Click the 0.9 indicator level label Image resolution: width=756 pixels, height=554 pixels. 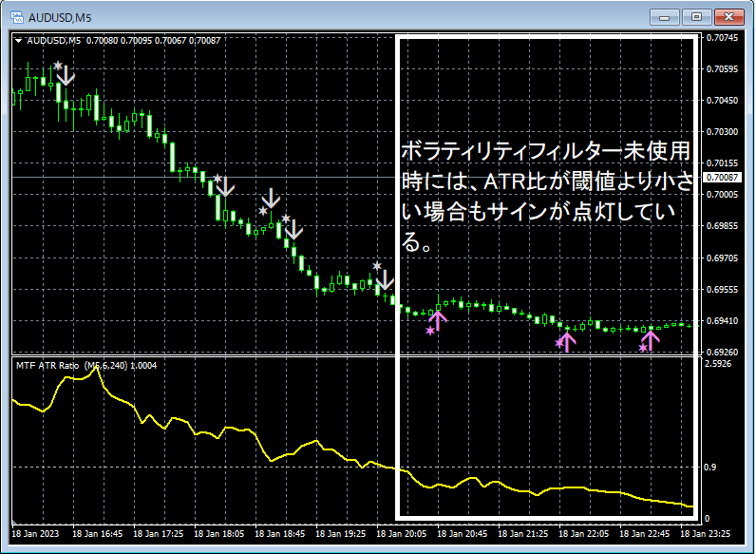[709, 468]
